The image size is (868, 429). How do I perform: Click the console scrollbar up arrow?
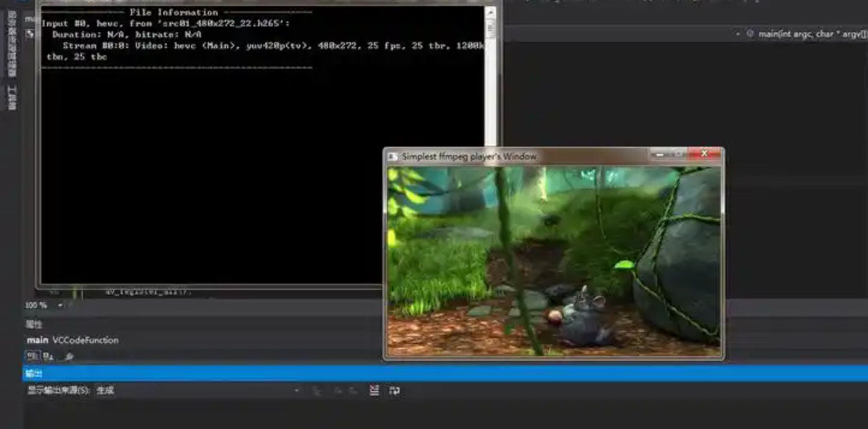click(490, 12)
